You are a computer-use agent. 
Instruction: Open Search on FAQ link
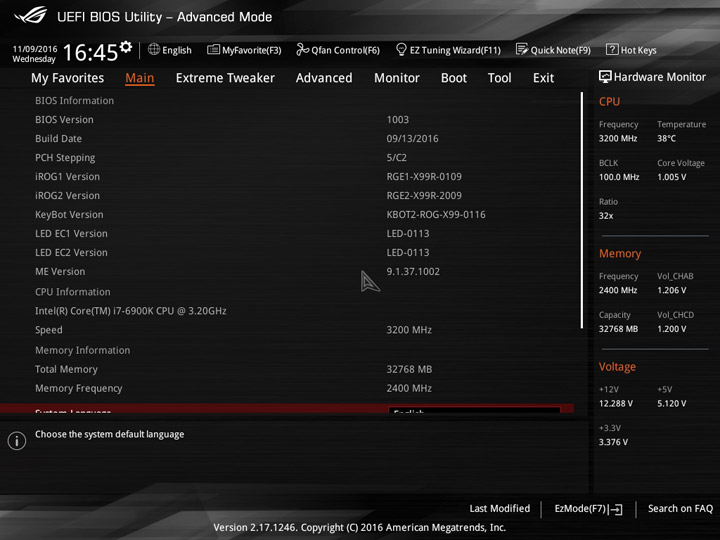(x=680, y=509)
